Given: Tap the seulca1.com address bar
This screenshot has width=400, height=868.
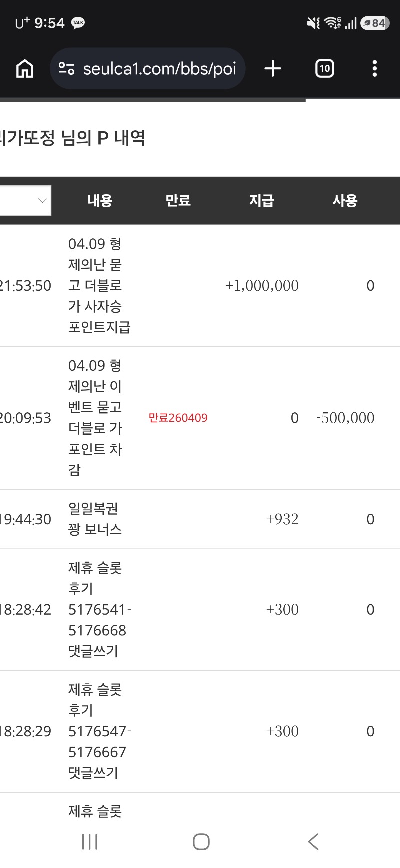Looking at the screenshot, I should (x=159, y=69).
